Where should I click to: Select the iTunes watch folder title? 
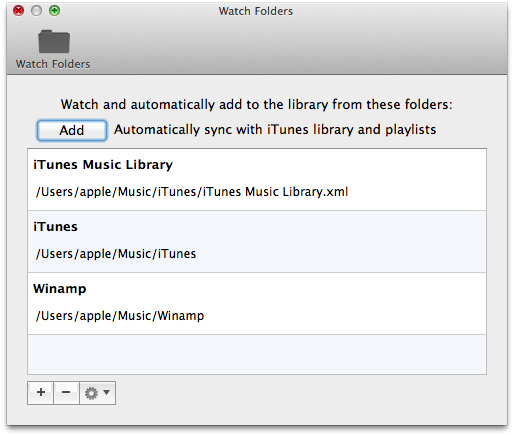pos(55,227)
